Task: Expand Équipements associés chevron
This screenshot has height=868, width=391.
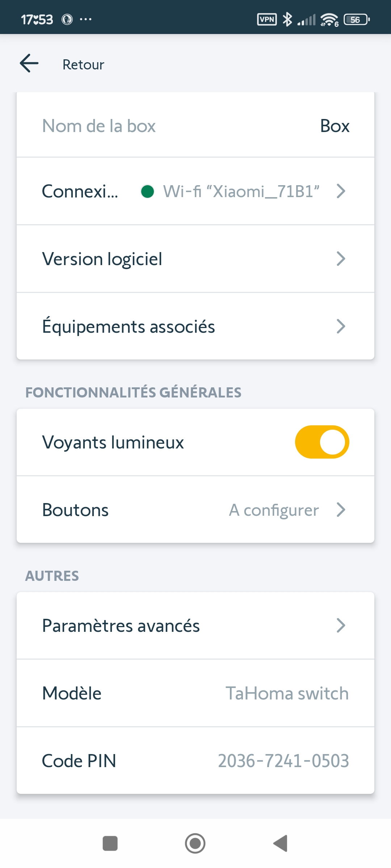Action: pos(341,327)
